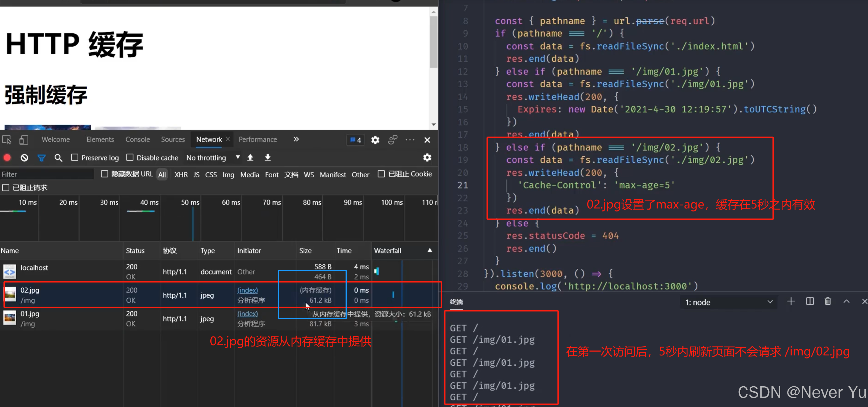Open the network search magnifier
868x407 pixels.
click(58, 158)
